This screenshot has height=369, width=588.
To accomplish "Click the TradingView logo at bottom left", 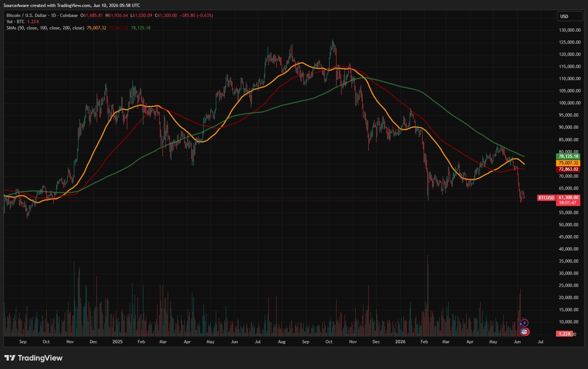I will 33,358.
